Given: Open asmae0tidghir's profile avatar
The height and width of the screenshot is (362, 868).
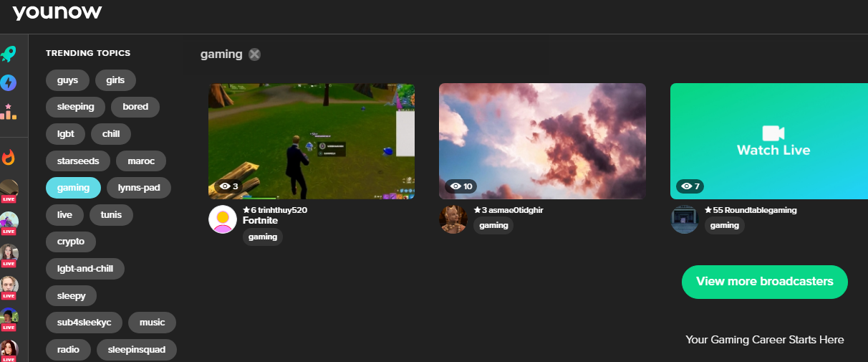Looking at the screenshot, I should [453, 219].
